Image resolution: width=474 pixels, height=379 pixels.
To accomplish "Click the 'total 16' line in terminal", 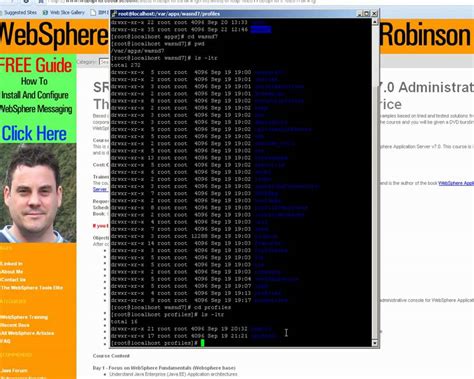I will [x=123, y=322].
